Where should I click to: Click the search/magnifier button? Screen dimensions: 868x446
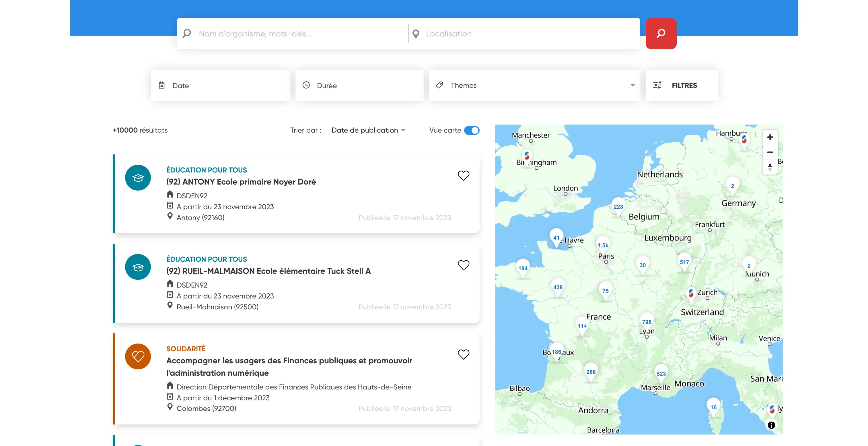(661, 34)
